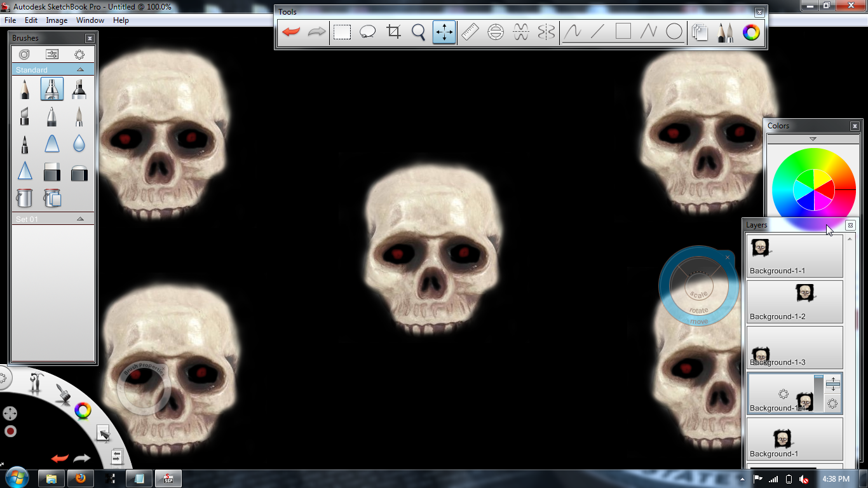Toggle vertical symmetry in Tools
The width and height of the screenshot is (868, 488).
[x=546, y=32]
